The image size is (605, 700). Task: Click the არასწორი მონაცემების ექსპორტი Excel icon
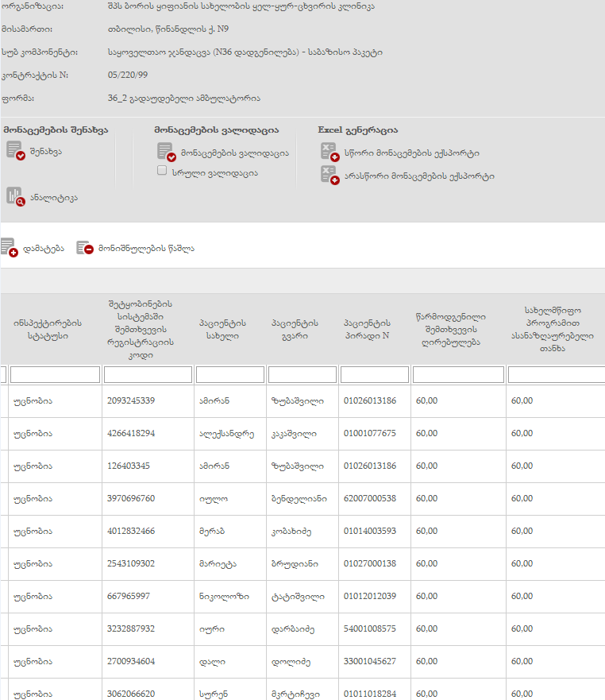(329, 175)
